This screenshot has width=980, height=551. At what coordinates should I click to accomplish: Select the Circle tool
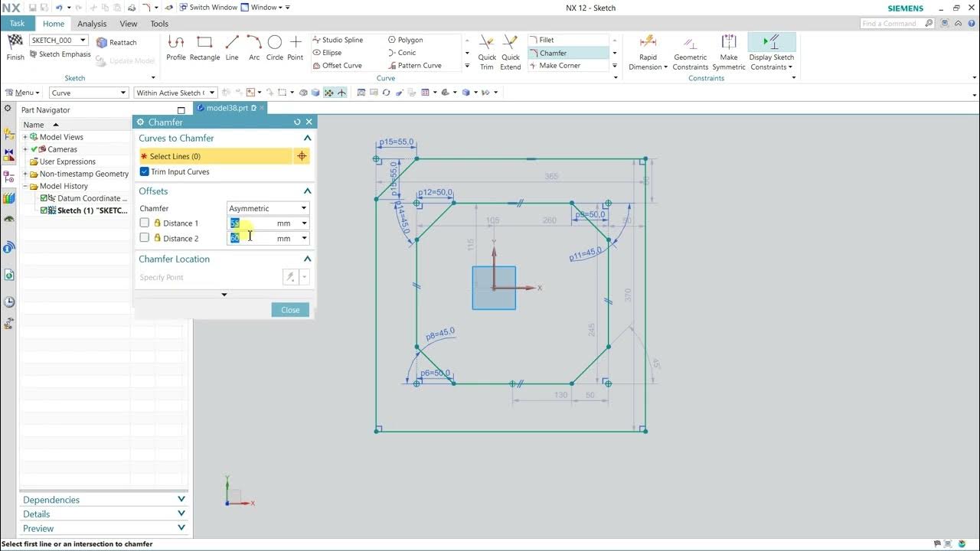[x=275, y=47]
